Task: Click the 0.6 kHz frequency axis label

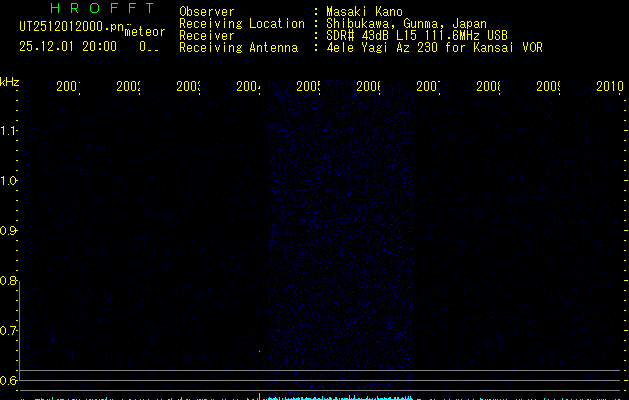Action: coord(8,380)
